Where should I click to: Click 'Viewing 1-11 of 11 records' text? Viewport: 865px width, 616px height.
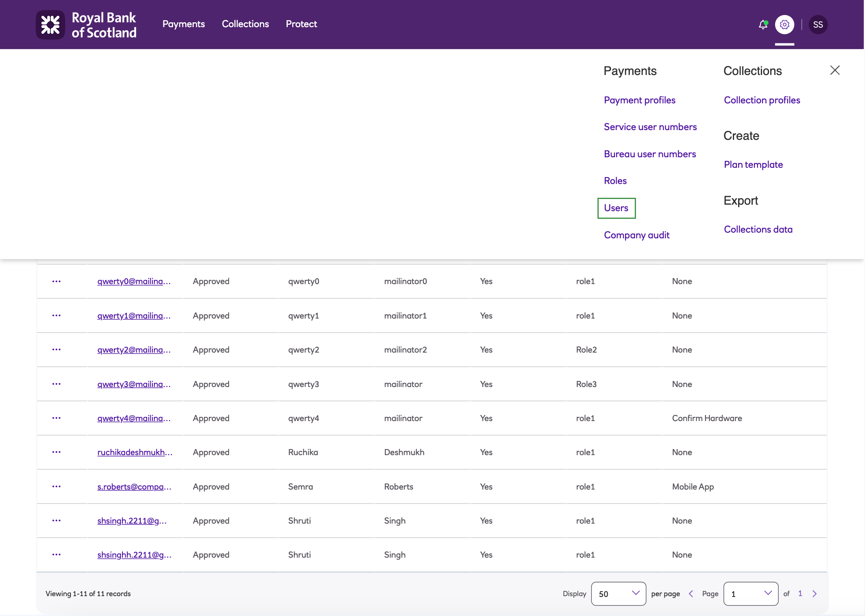tap(88, 594)
